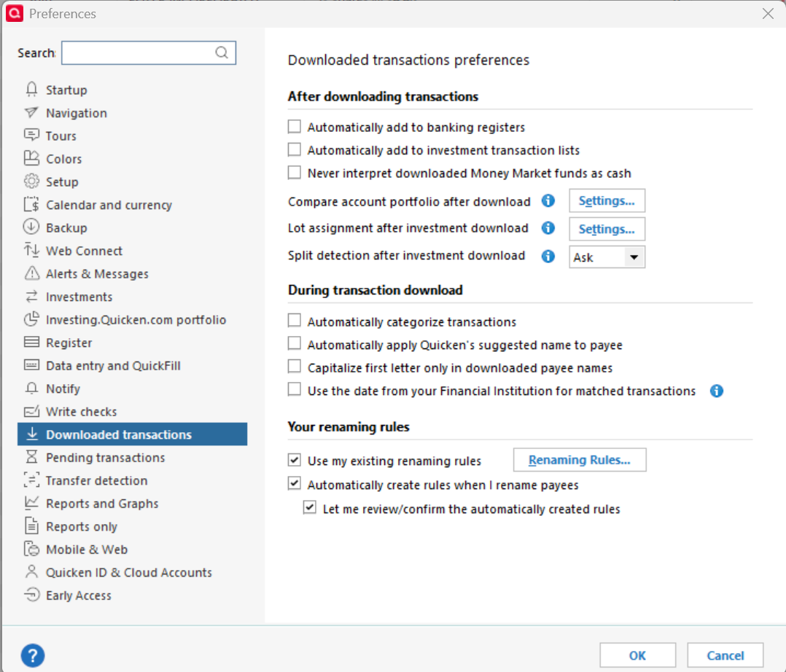Close the Preferences window
This screenshot has width=786, height=672.
tap(768, 14)
